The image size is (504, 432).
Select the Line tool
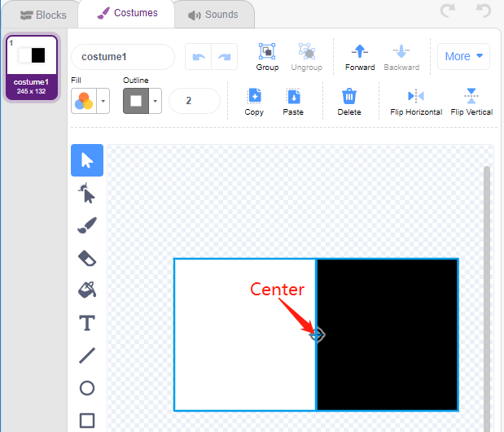pos(87,356)
